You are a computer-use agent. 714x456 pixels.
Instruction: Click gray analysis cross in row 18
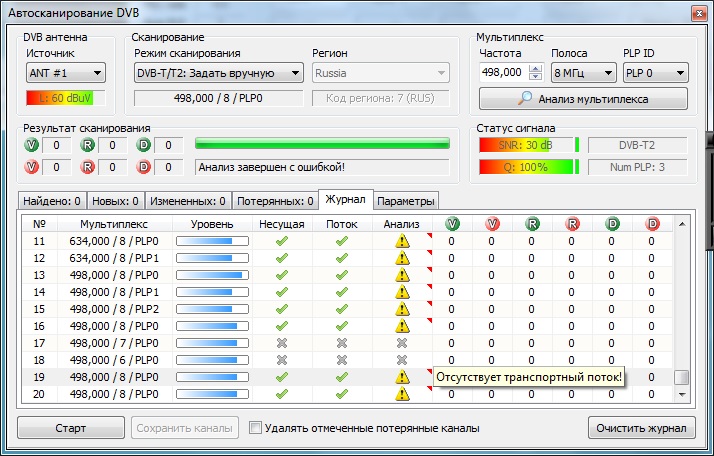coord(402,360)
